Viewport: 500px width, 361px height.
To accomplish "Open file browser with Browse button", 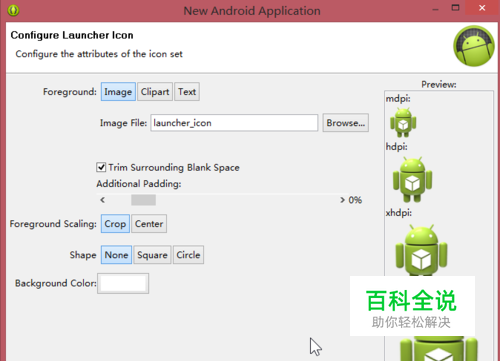I will coord(346,123).
